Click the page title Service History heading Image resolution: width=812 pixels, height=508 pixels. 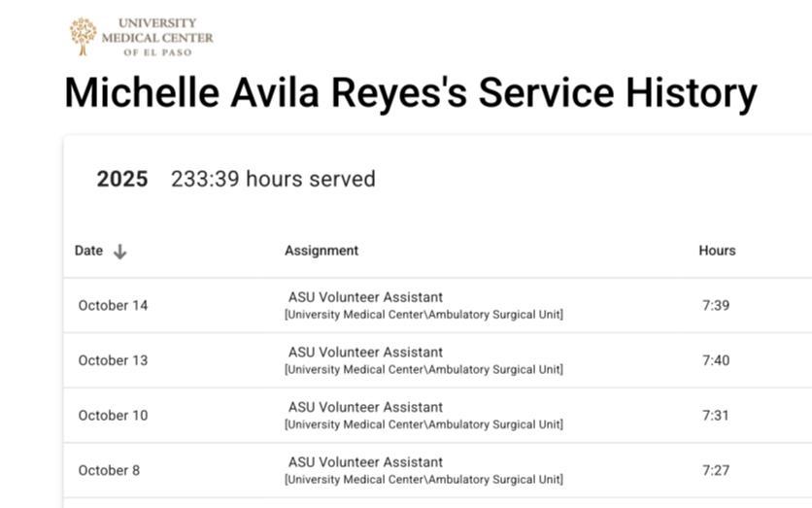(x=410, y=93)
